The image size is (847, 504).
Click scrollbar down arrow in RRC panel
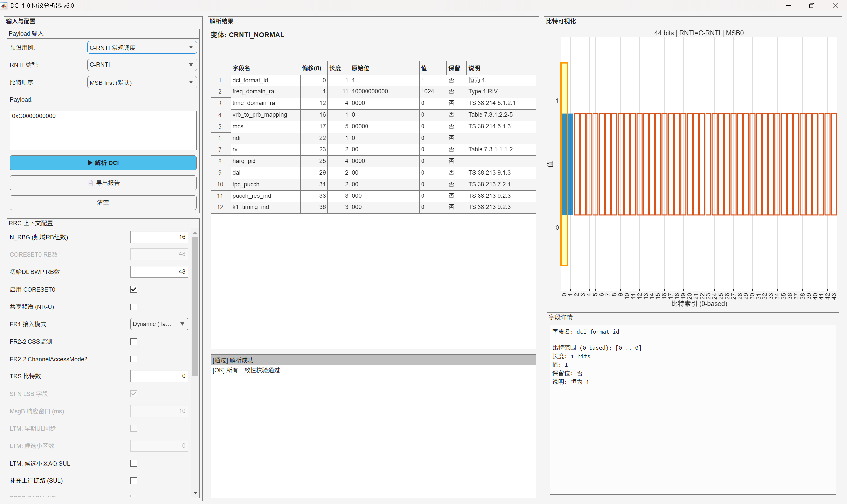(195, 493)
